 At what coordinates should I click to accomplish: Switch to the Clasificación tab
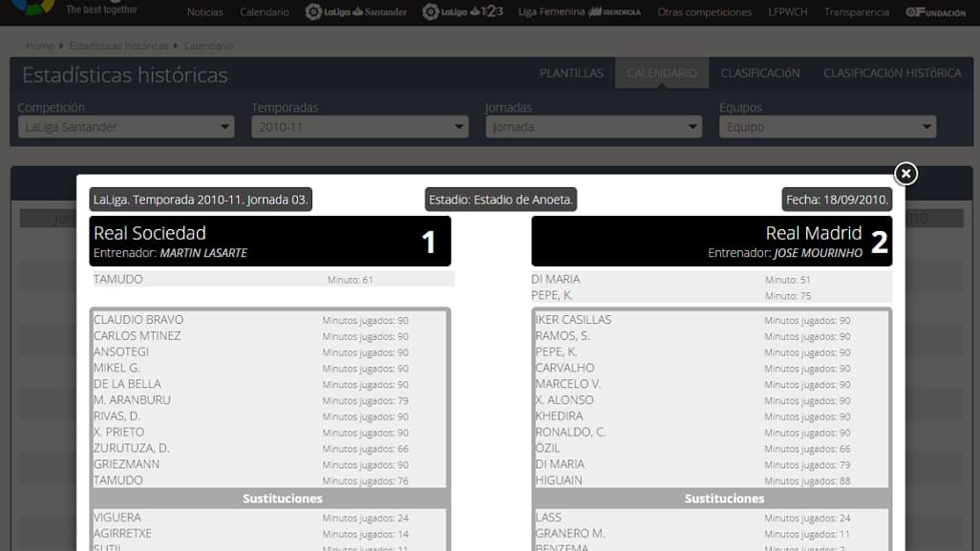(x=760, y=74)
